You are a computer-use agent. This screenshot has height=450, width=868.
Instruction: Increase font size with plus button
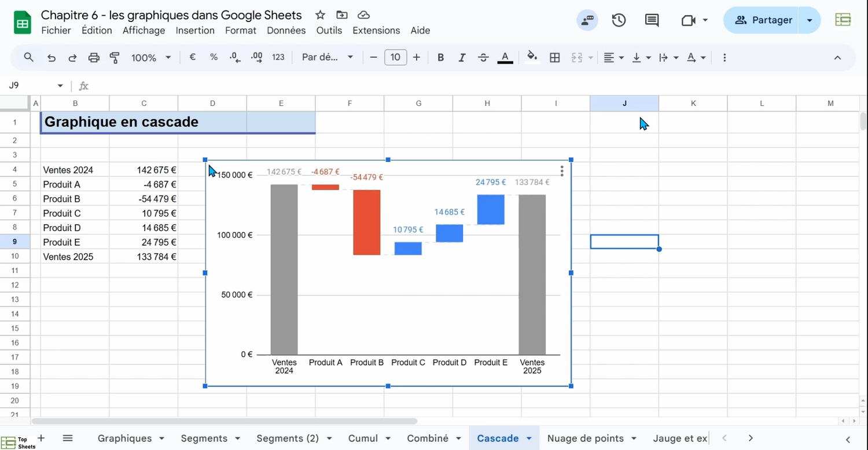point(416,57)
